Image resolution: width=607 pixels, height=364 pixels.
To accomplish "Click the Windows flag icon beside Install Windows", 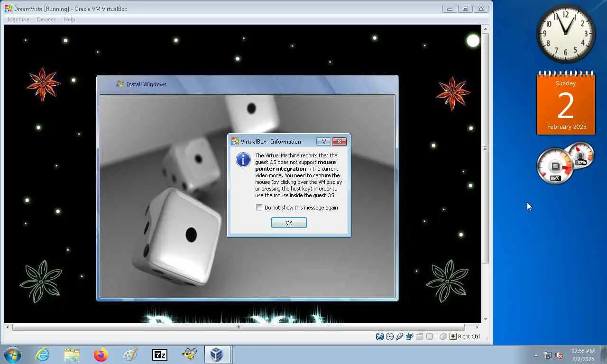I will (120, 84).
